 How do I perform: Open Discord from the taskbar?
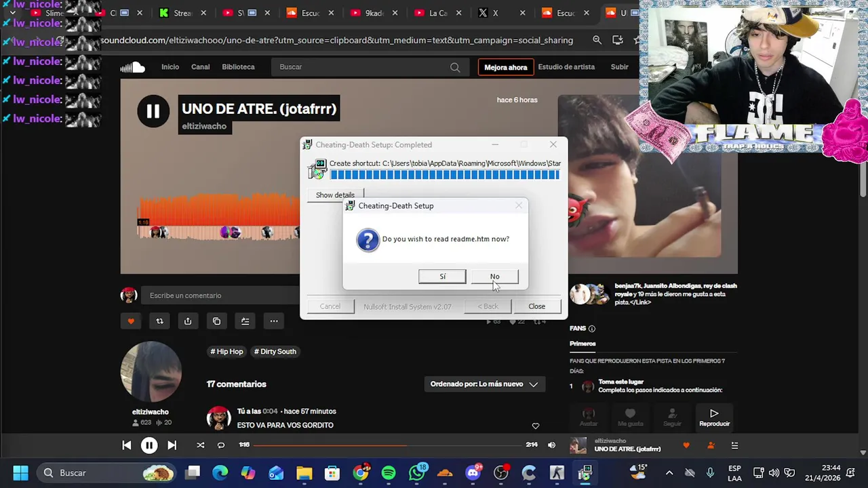pyautogui.click(x=473, y=472)
